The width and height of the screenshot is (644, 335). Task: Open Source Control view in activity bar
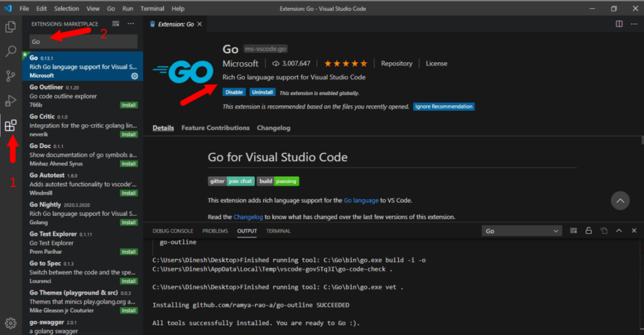coord(11,76)
